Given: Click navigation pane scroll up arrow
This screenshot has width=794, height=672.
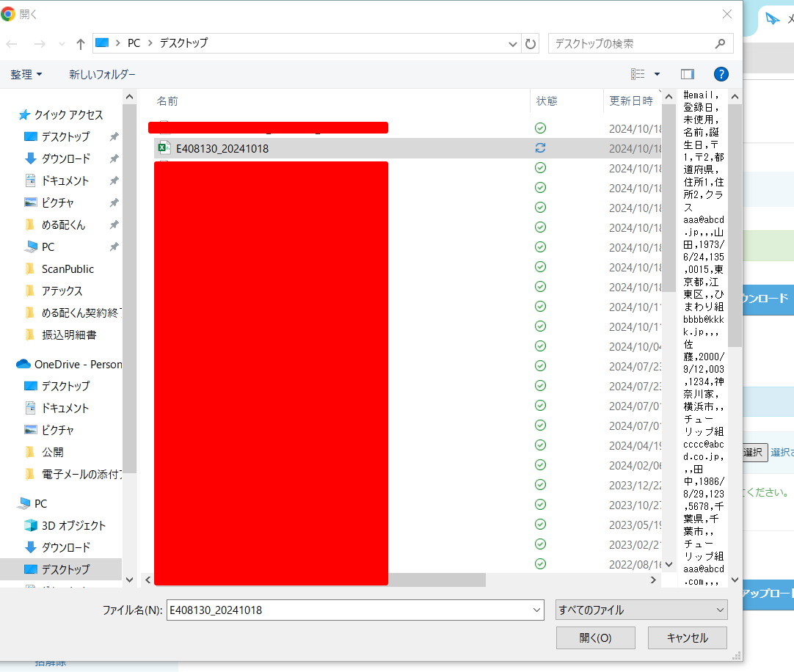Looking at the screenshot, I should point(129,96).
